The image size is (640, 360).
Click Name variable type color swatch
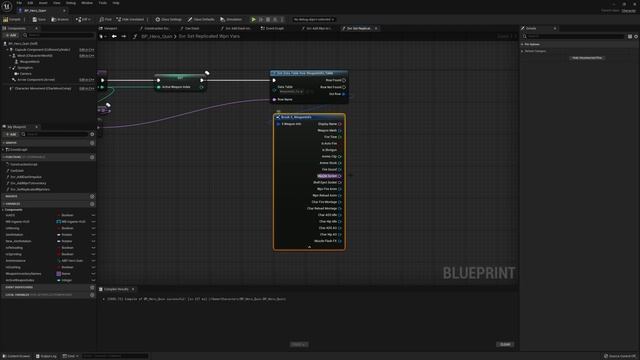(x=58, y=274)
